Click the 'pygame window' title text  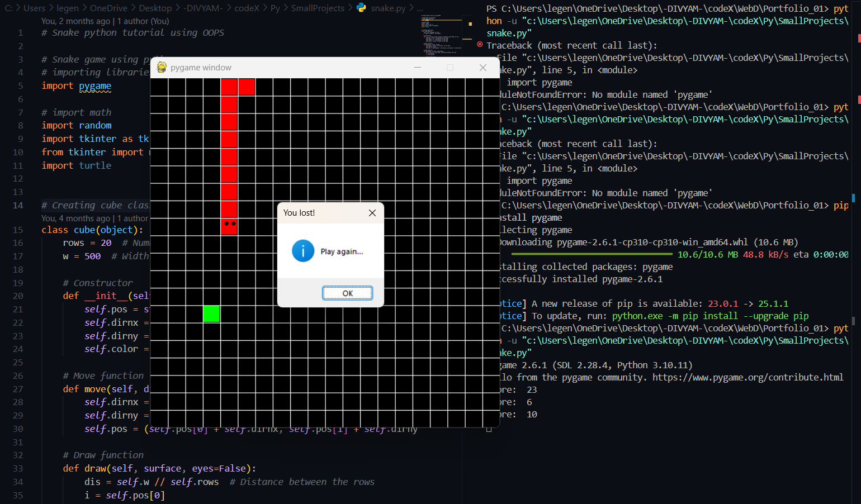point(201,68)
